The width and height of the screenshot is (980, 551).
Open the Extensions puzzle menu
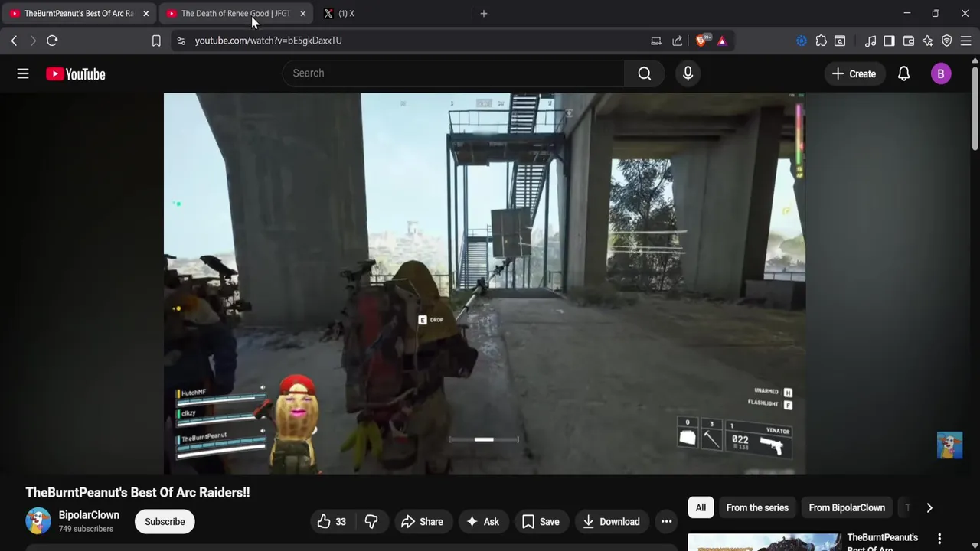tap(821, 41)
